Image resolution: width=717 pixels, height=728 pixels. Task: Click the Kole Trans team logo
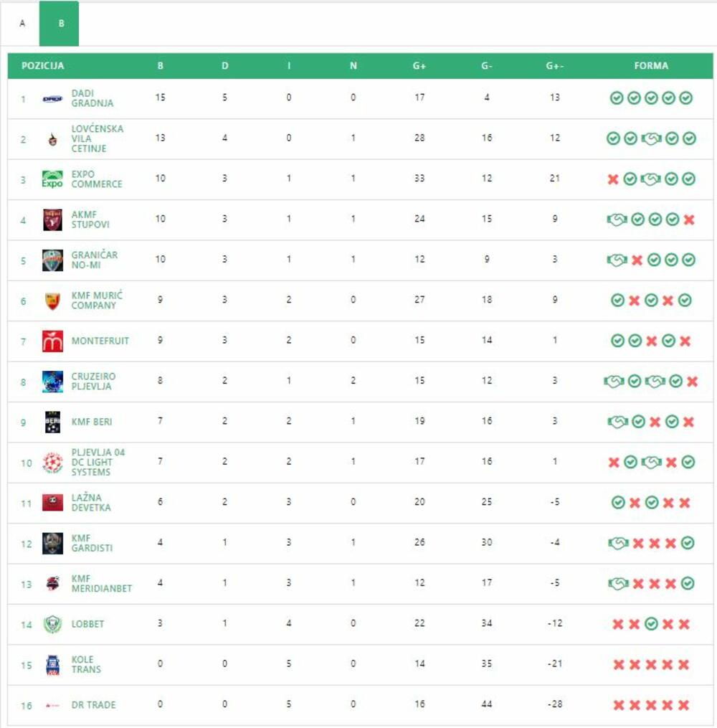coord(52,665)
